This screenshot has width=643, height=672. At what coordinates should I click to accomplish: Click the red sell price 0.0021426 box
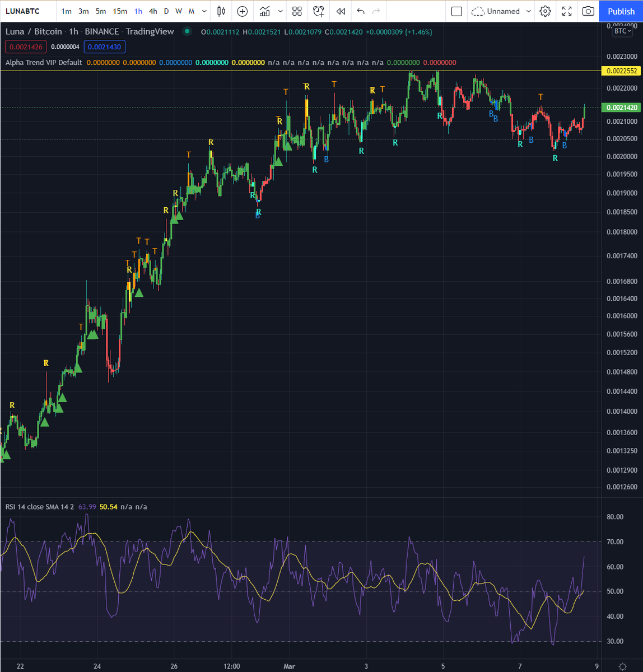[x=26, y=47]
